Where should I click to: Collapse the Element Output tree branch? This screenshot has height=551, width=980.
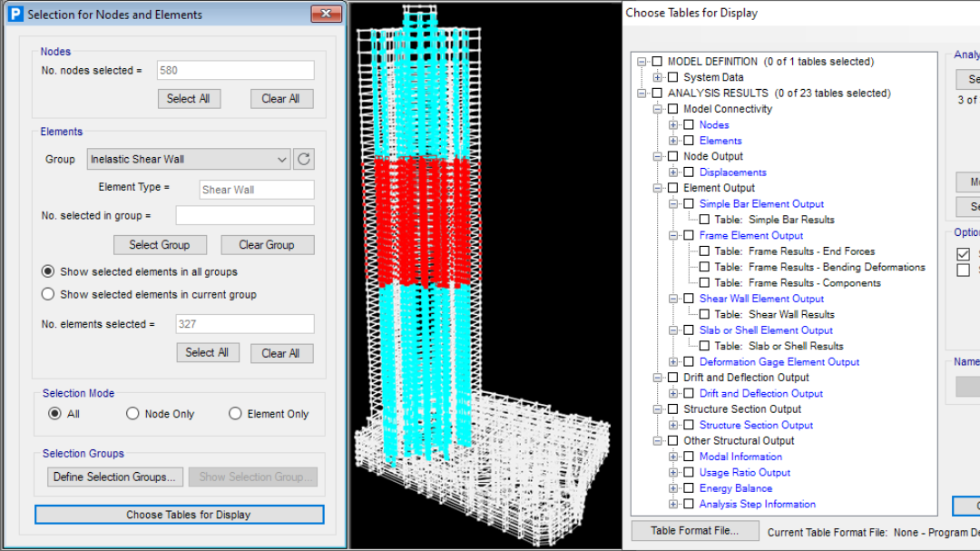click(x=657, y=188)
